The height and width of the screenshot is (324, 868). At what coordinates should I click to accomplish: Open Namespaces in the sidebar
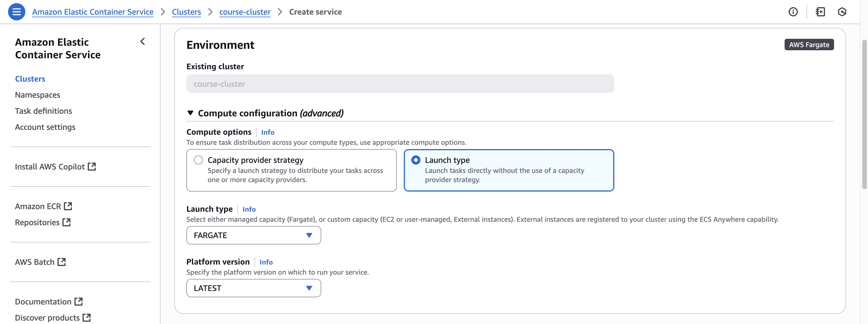[37, 95]
